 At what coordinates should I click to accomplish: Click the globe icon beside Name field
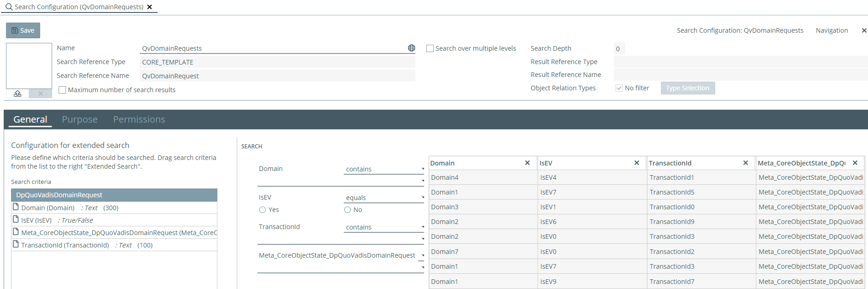412,48
